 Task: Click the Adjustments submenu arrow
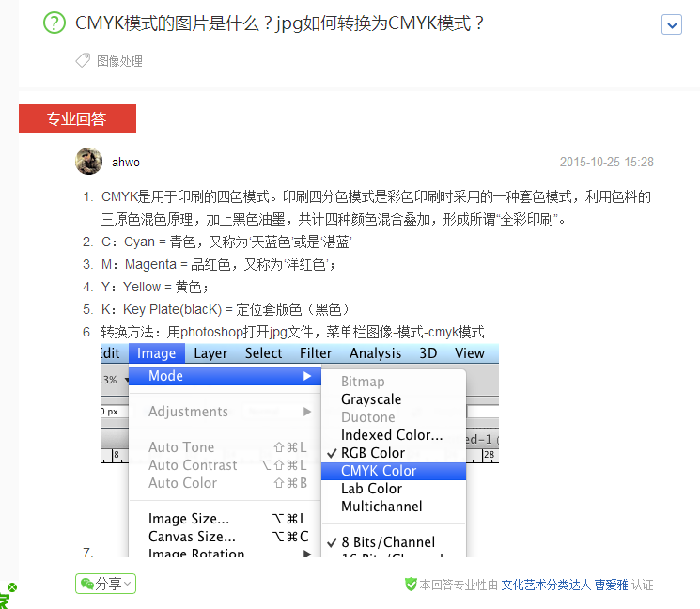coord(307,412)
